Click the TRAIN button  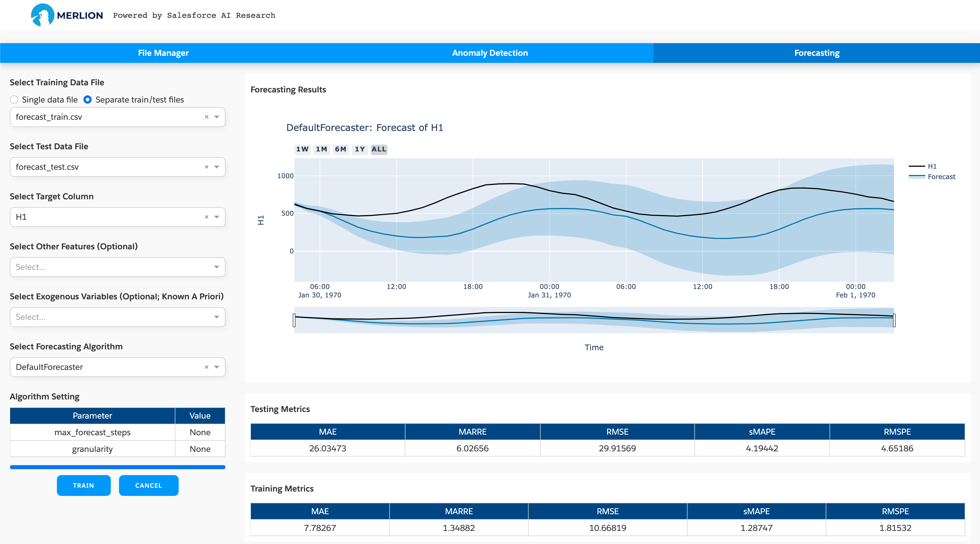click(83, 485)
